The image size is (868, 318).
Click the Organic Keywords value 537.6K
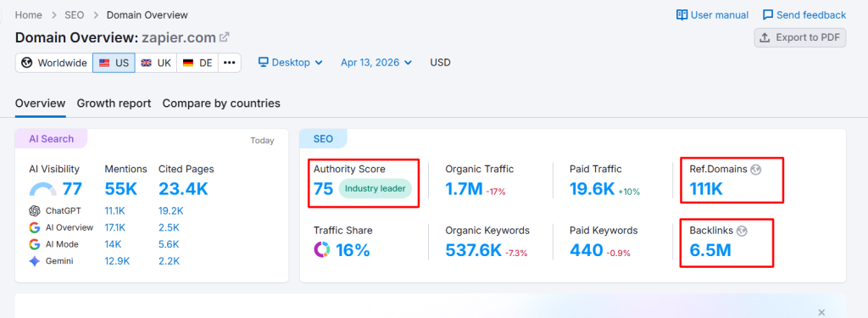pyautogui.click(x=473, y=250)
